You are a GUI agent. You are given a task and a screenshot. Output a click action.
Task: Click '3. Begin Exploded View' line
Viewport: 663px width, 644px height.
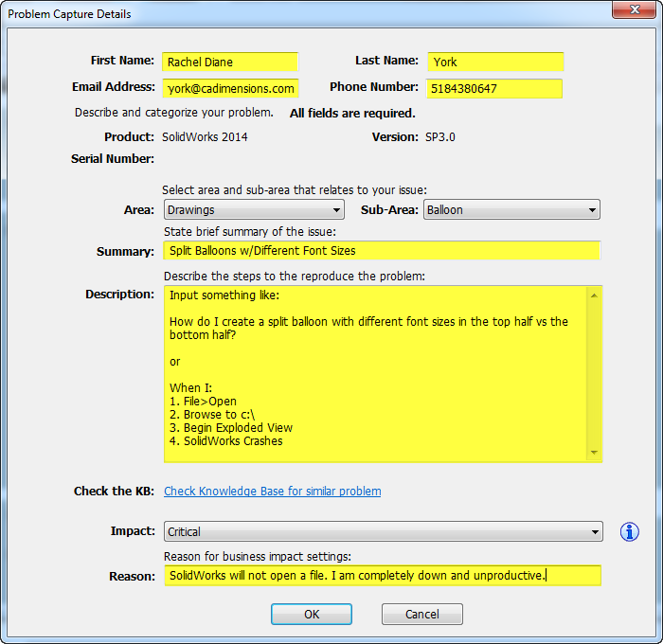[x=231, y=428]
